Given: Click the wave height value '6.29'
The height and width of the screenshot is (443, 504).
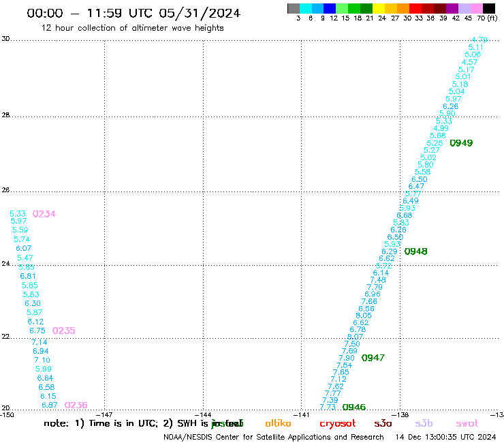Looking at the screenshot, I should (x=390, y=251).
